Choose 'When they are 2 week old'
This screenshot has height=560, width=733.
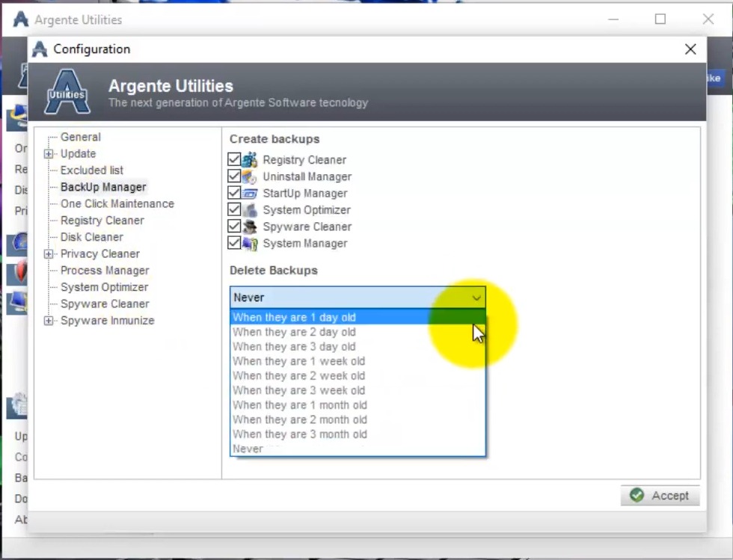tap(358, 376)
